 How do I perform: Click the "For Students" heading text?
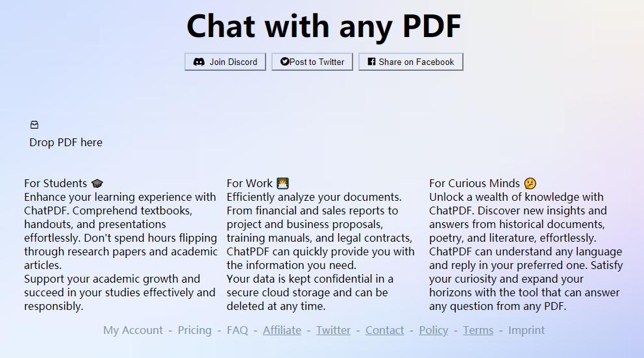click(56, 183)
